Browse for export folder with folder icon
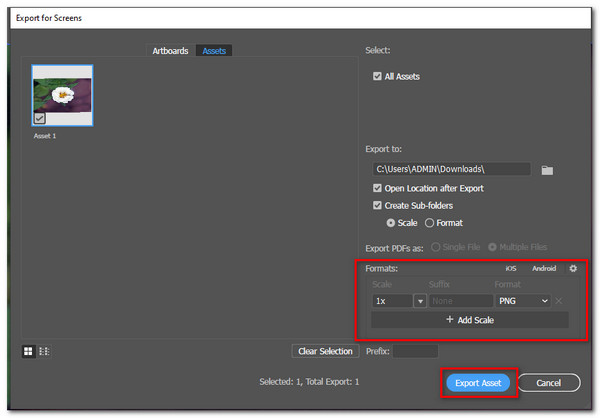This screenshot has height=418, width=600. tap(547, 170)
